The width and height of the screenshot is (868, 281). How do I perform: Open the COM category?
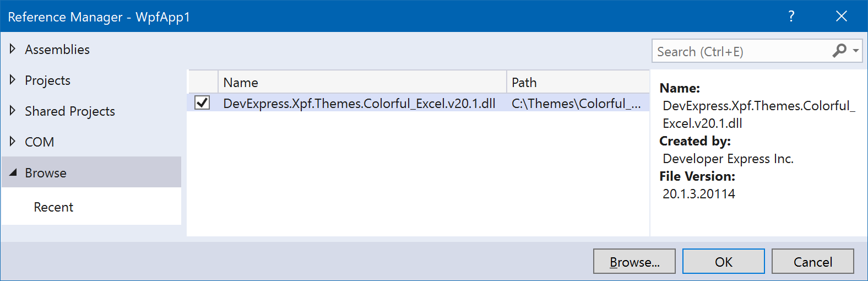click(x=40, y=142)
